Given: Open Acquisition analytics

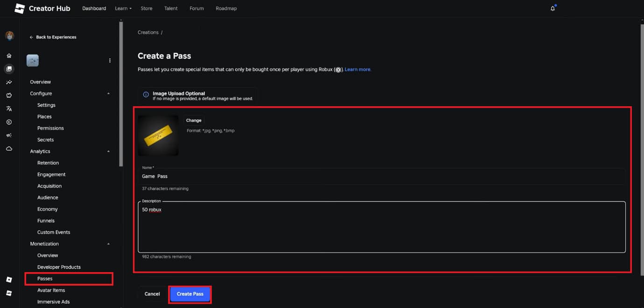Looking at the screenshot, I should [x=49, y=186].
